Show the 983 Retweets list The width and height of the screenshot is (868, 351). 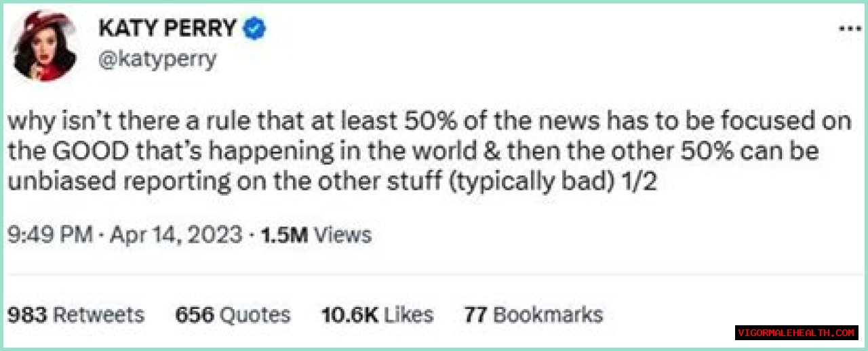coord(75,314)
